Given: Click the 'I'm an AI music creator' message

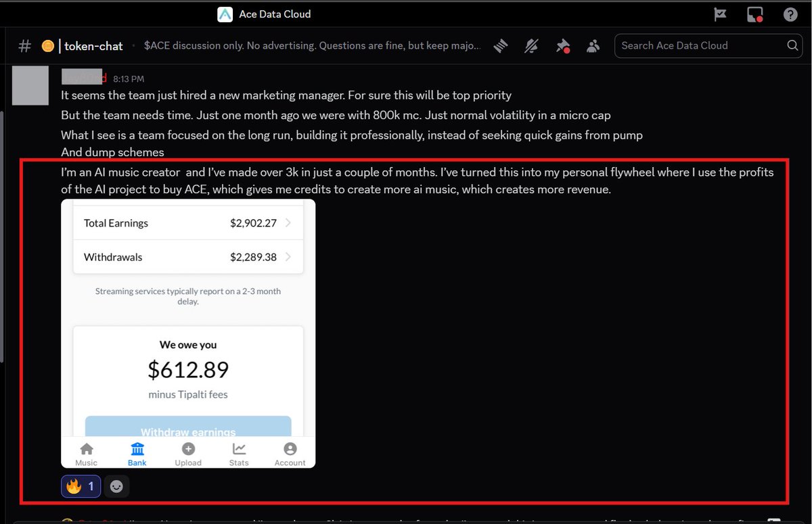Looking at the screenshot, I should pyautogui.click(x=417, y=181).
